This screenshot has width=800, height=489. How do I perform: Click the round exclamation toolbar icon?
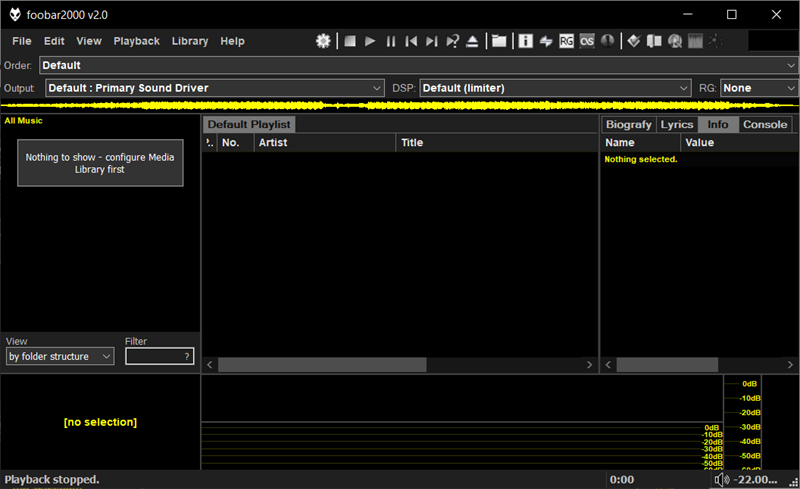(607, 41)
